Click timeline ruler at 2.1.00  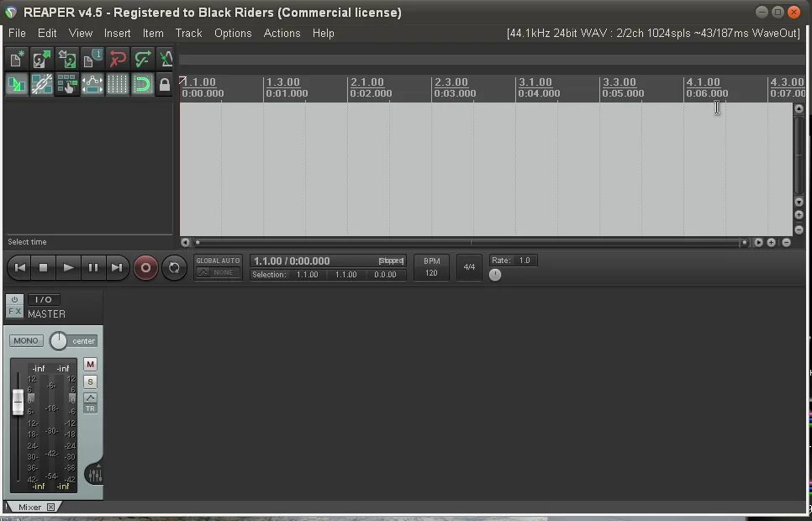click(367, 82)
